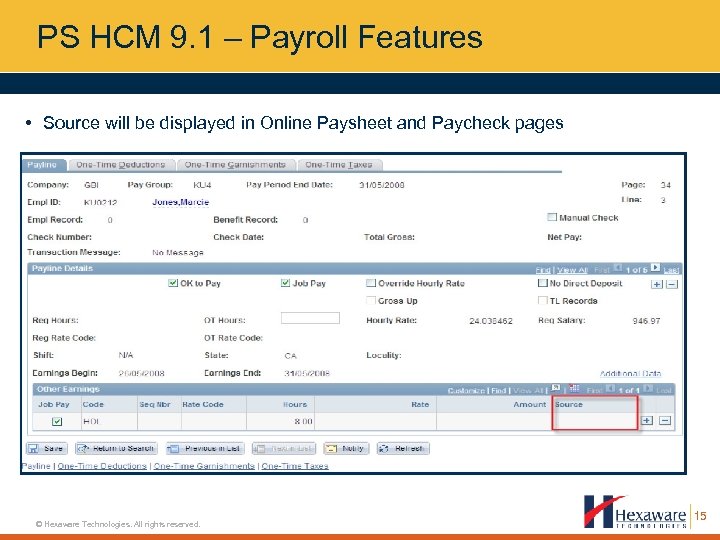Open the Jones,Marcie employee name link
Image resolution: width=720 pixels, height=540 pixels.
click(x=180, y=202)
